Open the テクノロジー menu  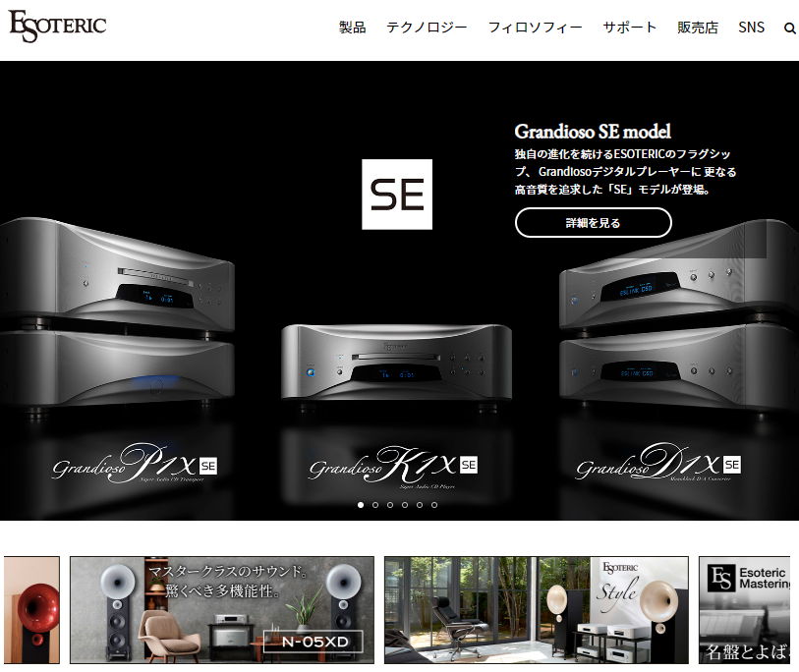pos(427,28)
